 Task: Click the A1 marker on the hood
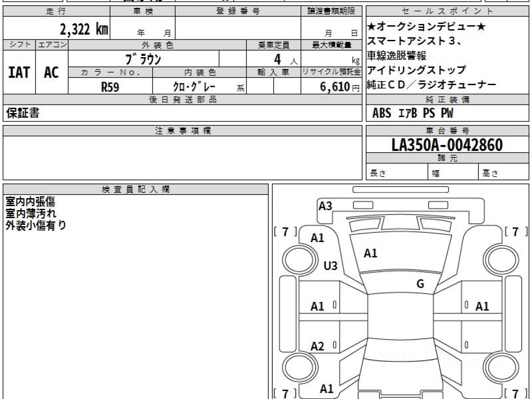(x=371, y=253)
